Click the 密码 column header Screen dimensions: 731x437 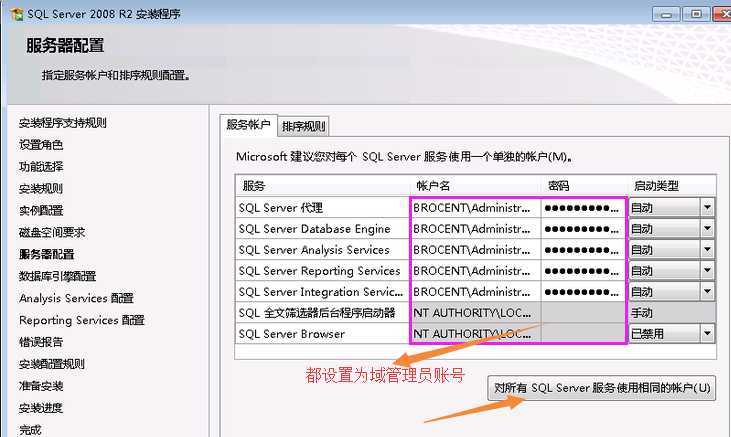583,186
